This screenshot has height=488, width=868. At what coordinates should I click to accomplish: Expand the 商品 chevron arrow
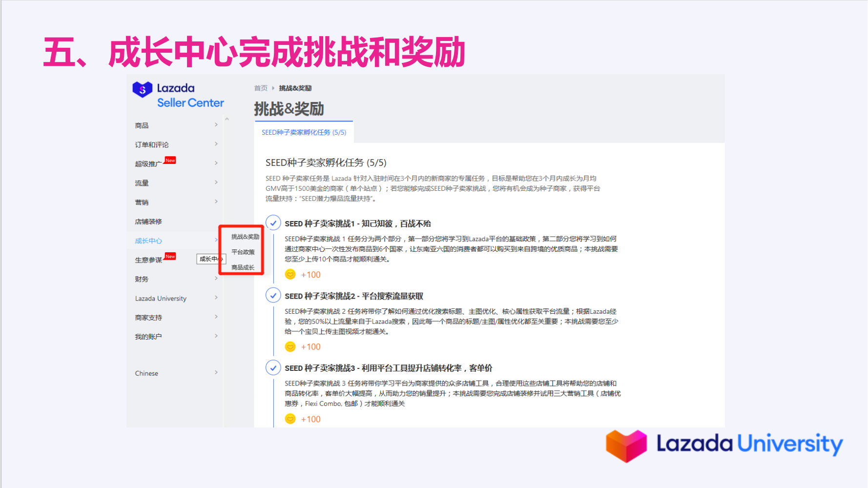(216, 125)
